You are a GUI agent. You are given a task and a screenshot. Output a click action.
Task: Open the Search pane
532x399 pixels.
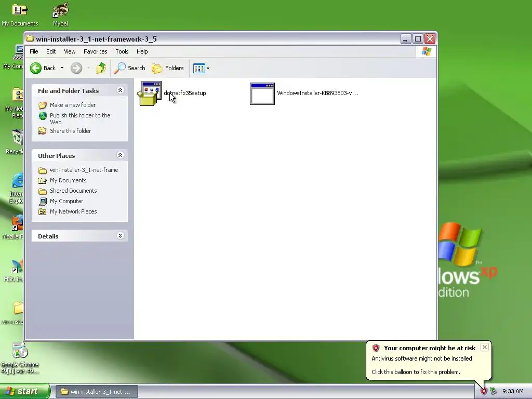pyautogui.click(x=129, y=68)
